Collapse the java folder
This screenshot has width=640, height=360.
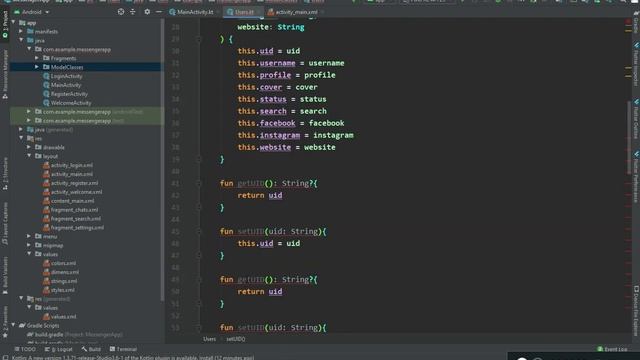coord(21,40)
